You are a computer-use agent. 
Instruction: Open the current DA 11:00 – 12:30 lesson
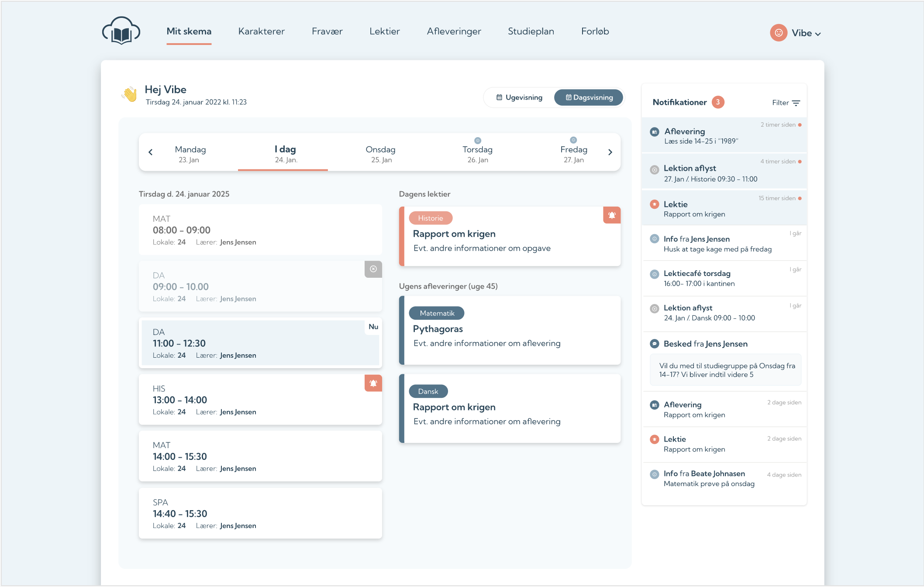coord(260,343)
